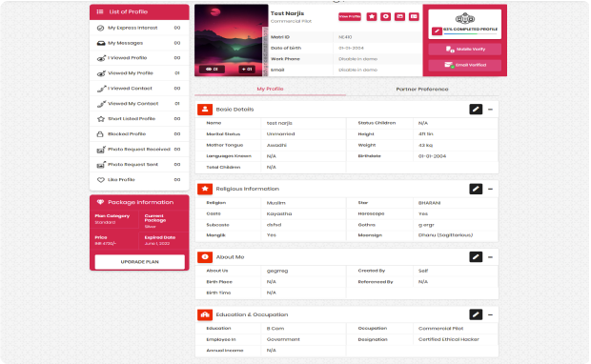Click the I Viewed Profile eye icon
This screenshot has height=364, width=591.
click(101, 58)
